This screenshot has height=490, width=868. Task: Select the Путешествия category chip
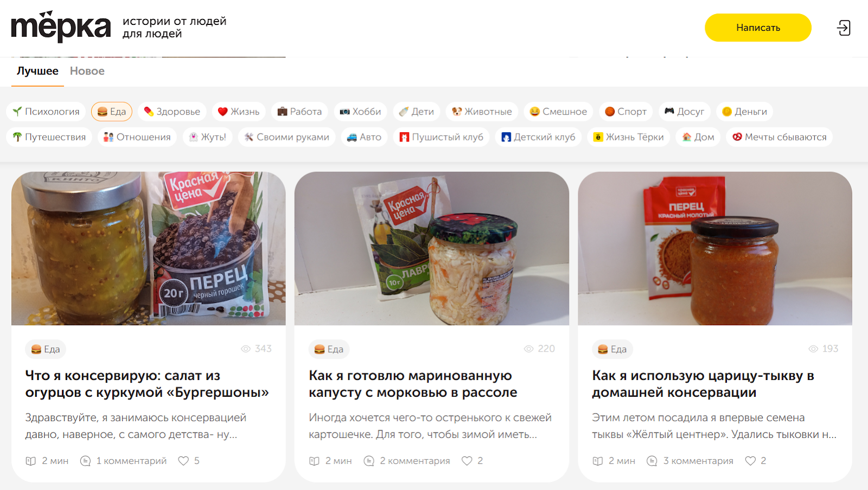(49, 137)
